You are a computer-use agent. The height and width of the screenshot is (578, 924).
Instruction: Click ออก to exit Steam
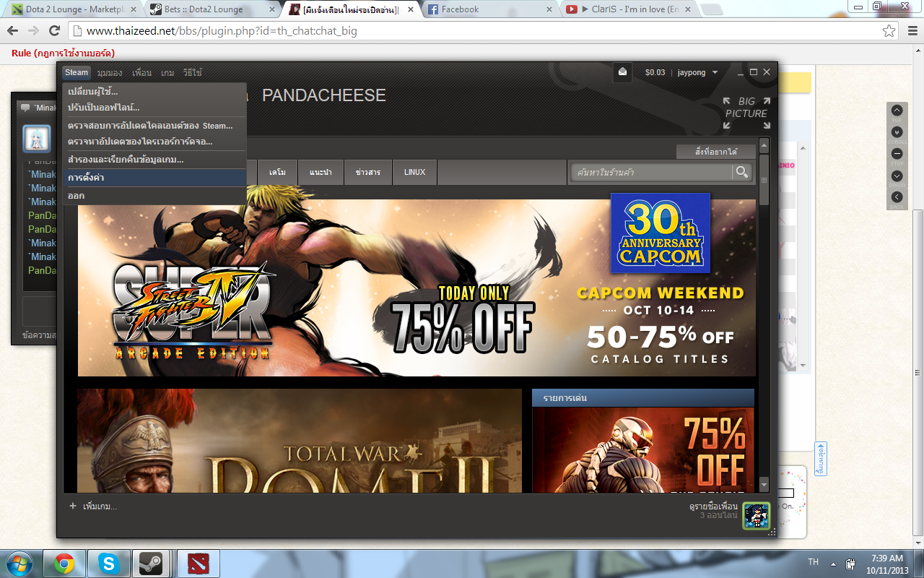click(154, 196)
